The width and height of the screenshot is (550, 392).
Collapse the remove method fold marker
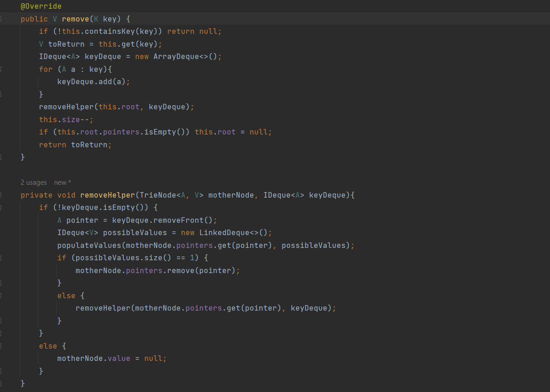1,19
